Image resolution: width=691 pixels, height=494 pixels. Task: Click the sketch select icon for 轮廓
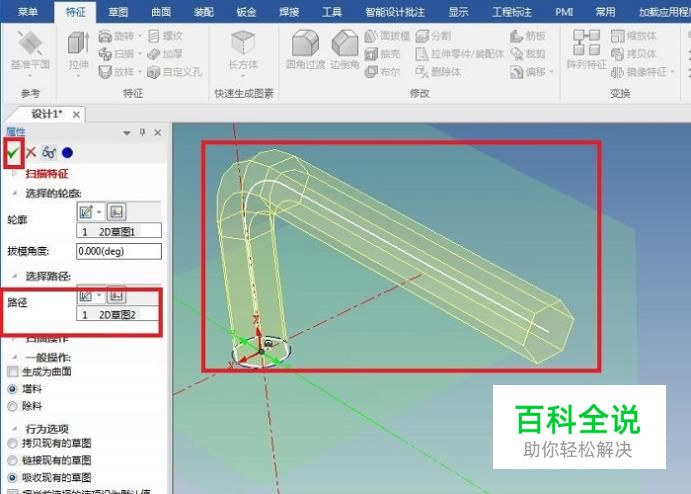116,212
